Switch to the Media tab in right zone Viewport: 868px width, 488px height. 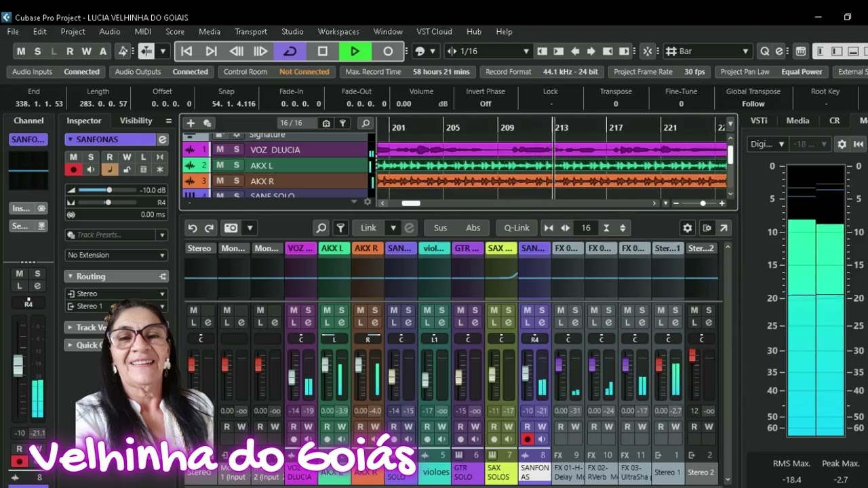coord(797,121)
